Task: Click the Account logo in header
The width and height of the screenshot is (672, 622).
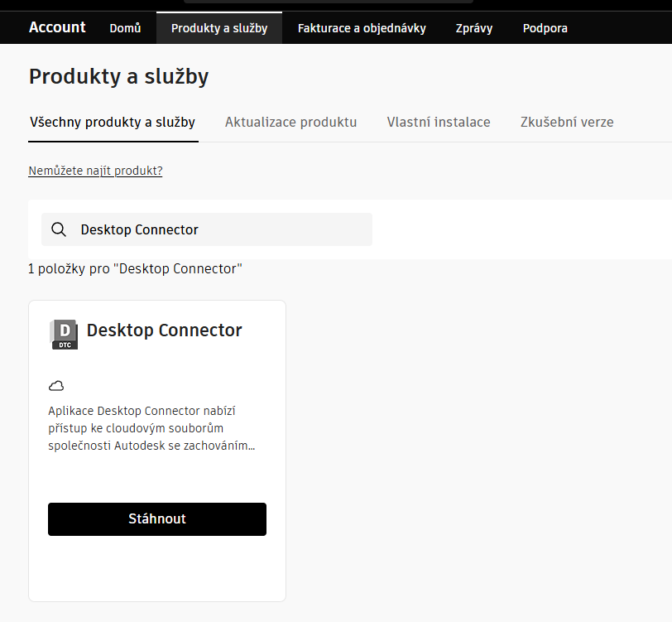Action: (57, 27)
